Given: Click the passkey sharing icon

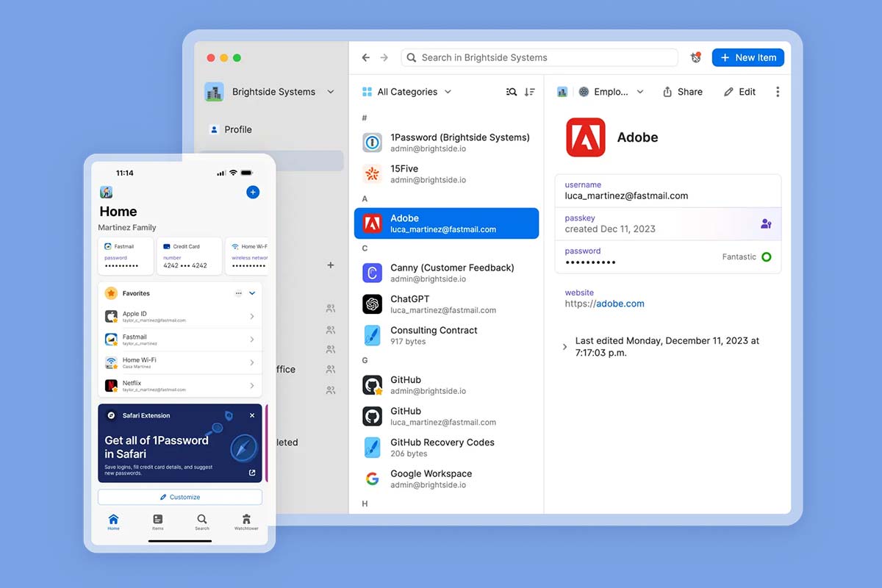Looking at the screenshot, I should point(766,223).
